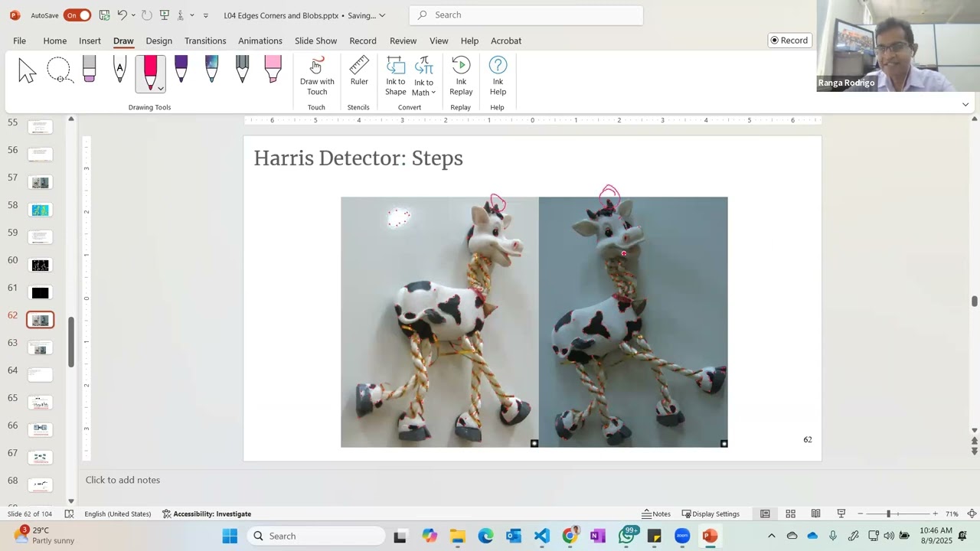Open the Undo history dropdown arrow
This screenshot has width=980, height=551.
click(x=133, y=15)
